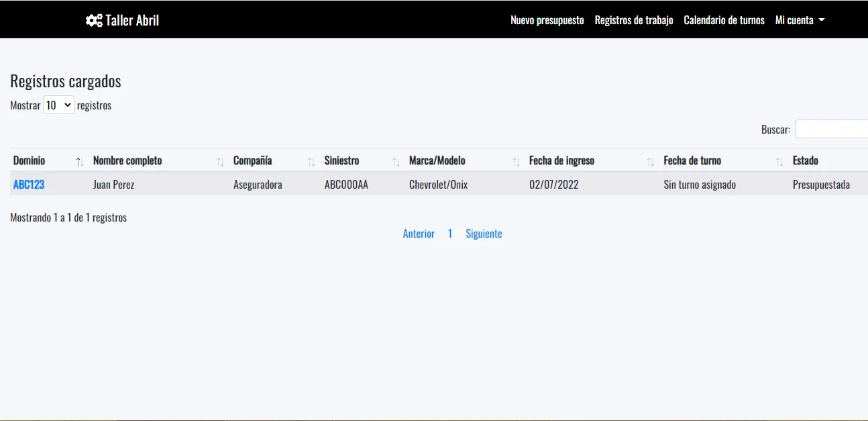
Task: Sort by Marca/Modelo using its arrow icon
Action: (516, 162)
